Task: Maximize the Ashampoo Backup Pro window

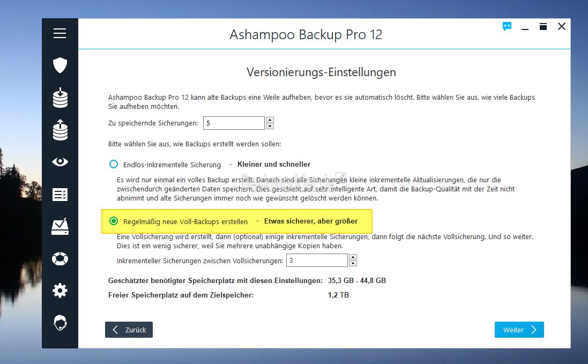Action: click(x=543, y=26)
